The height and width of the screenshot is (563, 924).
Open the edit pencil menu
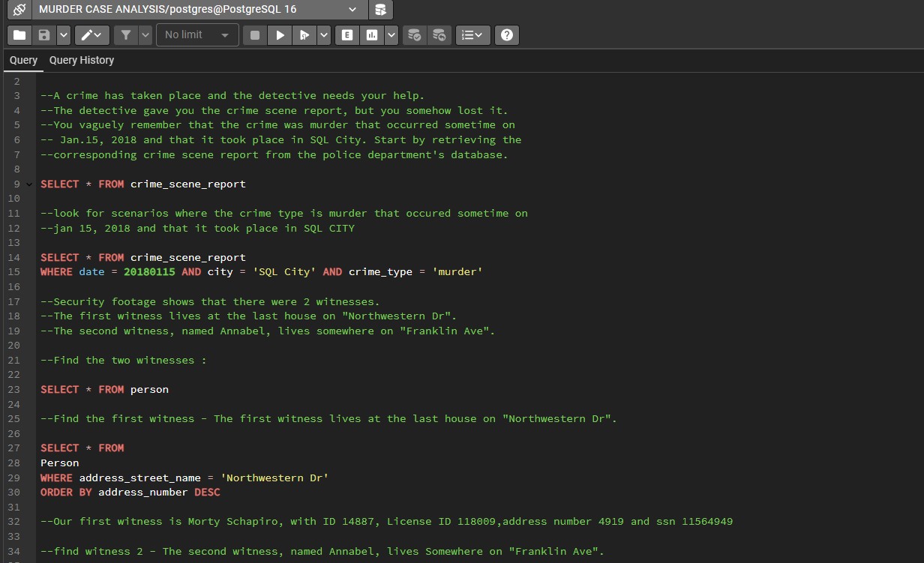point(92,35)
